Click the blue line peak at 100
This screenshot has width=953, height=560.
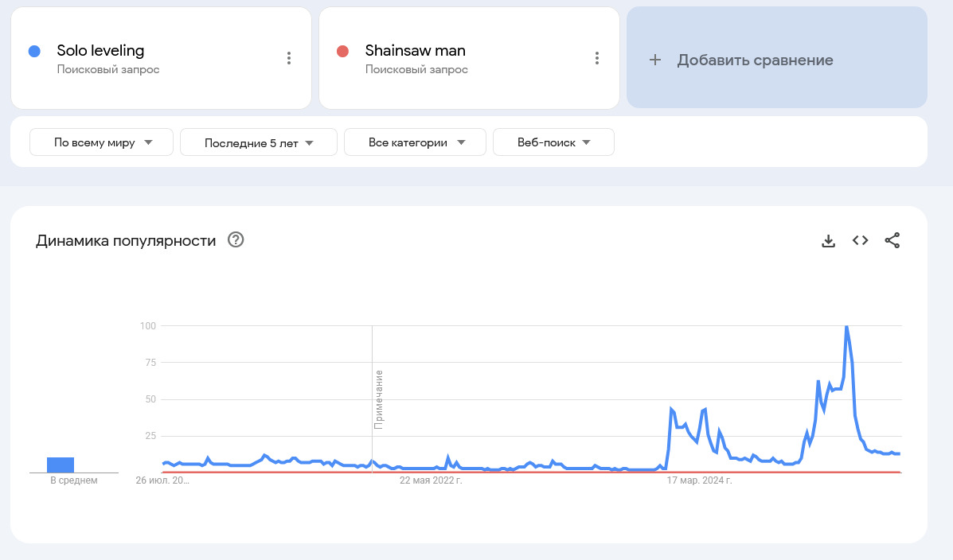846,327
